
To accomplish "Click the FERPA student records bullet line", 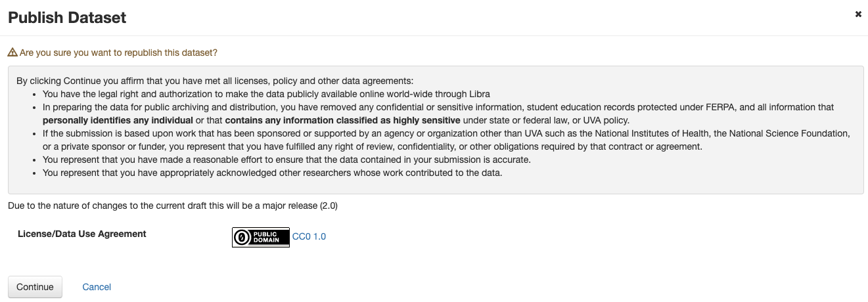I will (438, 107).
